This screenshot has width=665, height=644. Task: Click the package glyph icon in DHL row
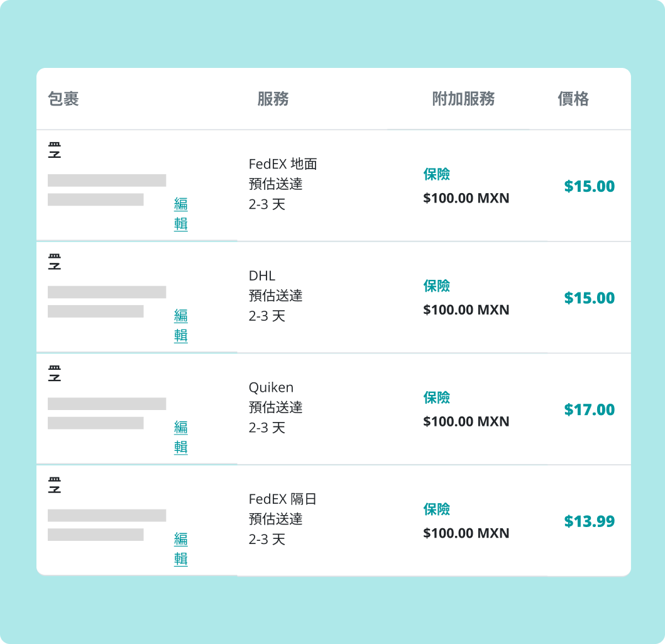point(55,262)
